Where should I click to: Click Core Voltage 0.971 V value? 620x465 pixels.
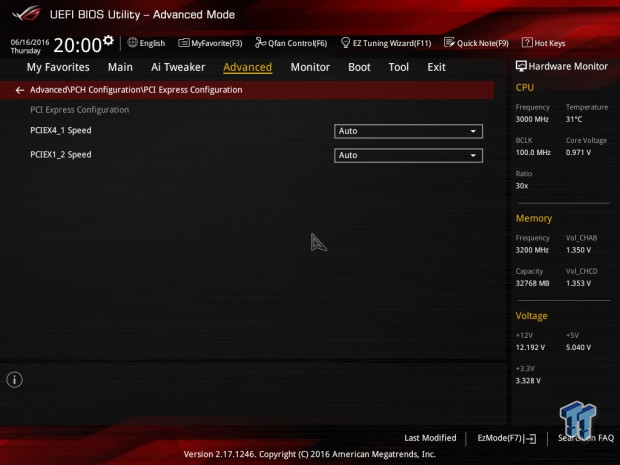coord(578,152)
